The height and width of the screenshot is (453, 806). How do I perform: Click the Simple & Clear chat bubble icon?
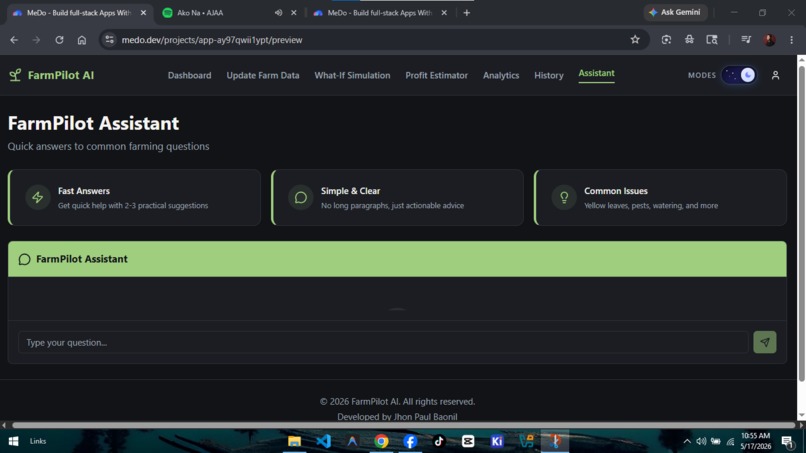pos(301,197)
